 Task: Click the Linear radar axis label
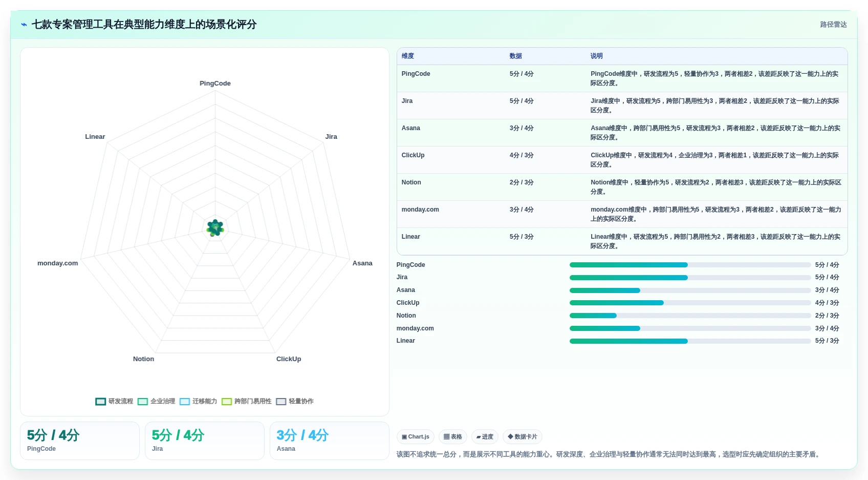pos(95,137)
